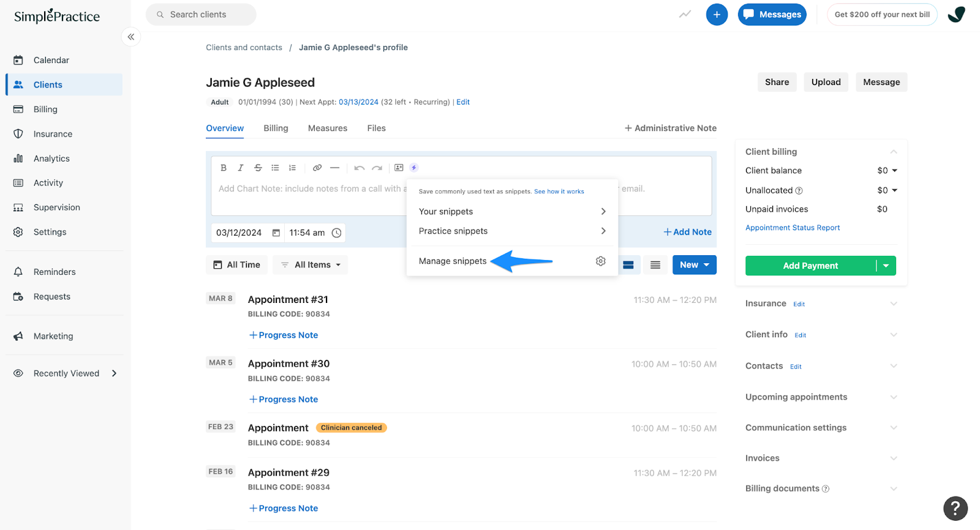Click the lightning bolt snippets icon
The image size is (980, 530).
click(414, 168)
